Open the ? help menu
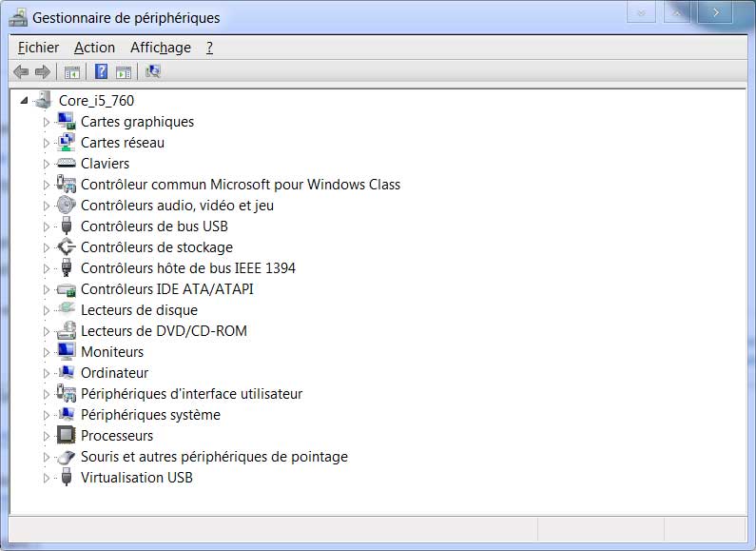 (x=209, y=48)
